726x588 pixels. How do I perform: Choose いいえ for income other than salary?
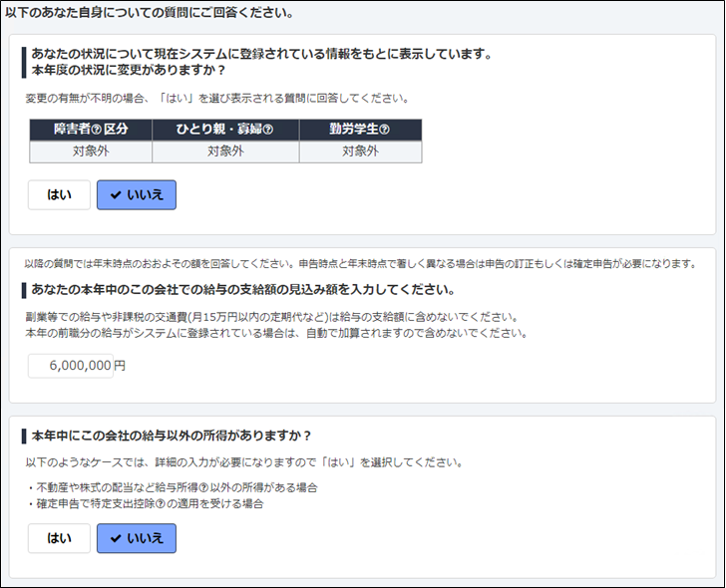coord(136,539)
